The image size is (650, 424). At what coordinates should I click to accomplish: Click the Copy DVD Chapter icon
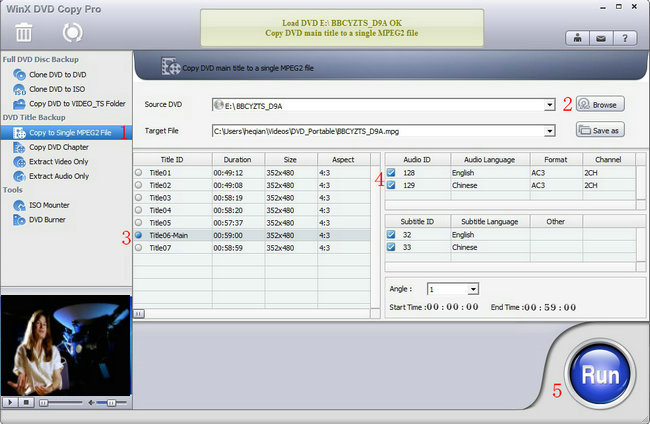(19, 147)
